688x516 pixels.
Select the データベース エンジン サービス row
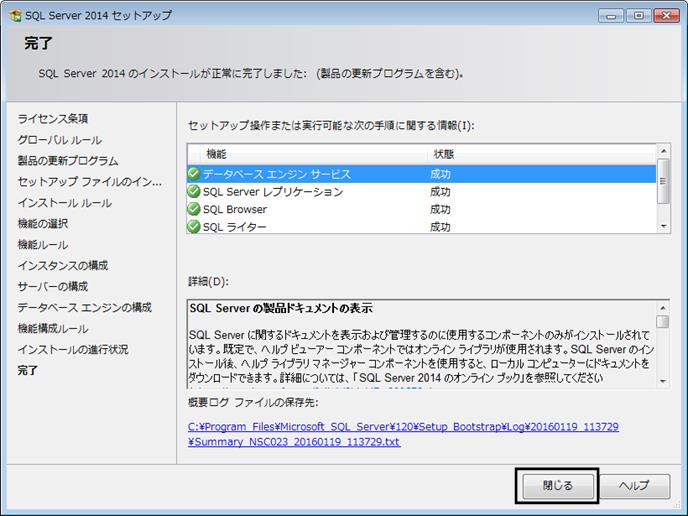[x=421, y=174]
